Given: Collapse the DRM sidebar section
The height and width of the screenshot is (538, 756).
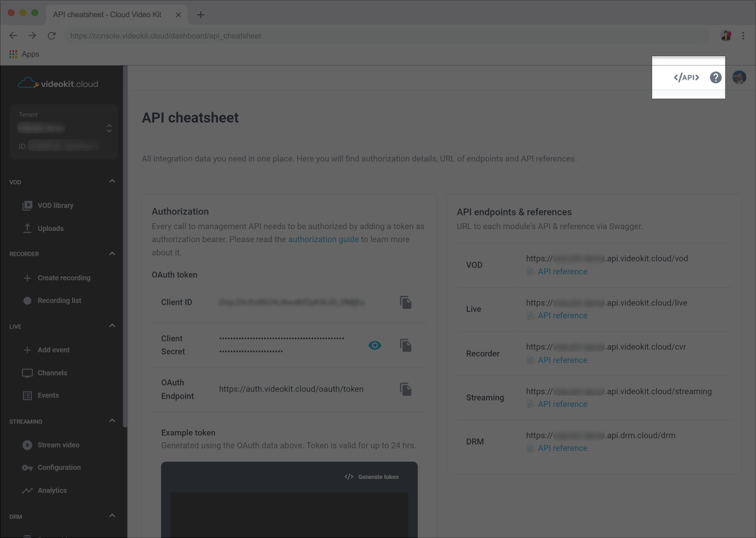Looking at the screenshot, I should (x=112, y=516).
